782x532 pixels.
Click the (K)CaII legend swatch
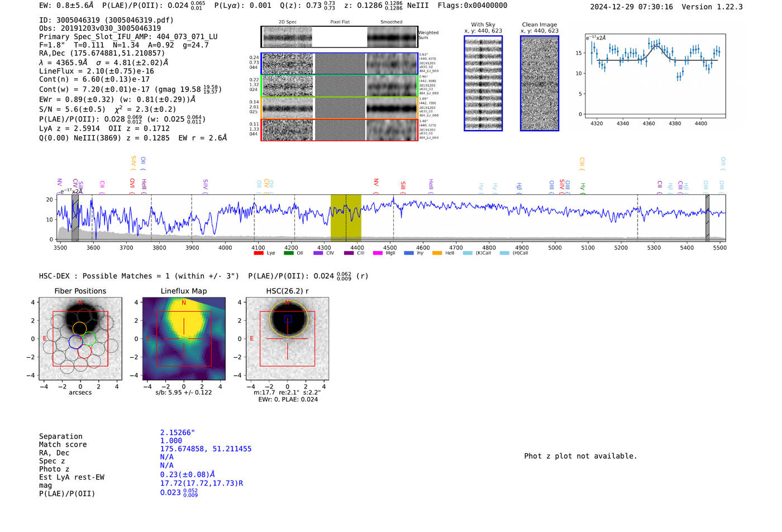point(468,253)
